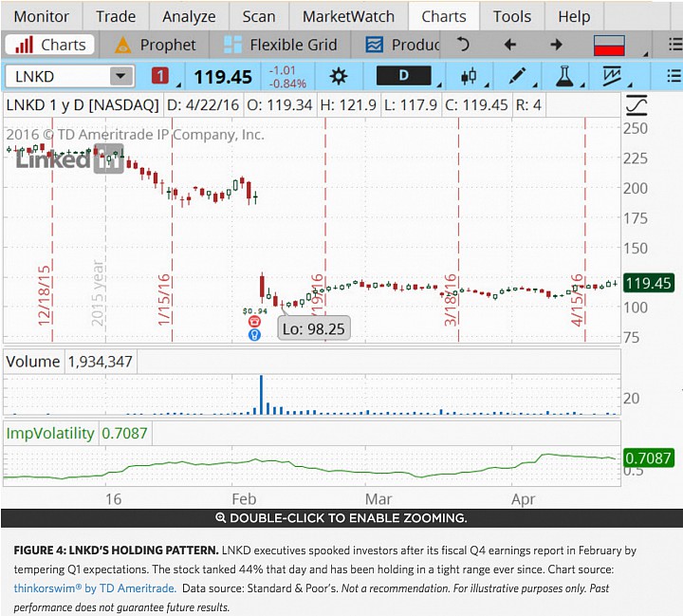Select the pencil drawing tool icon

517,76
